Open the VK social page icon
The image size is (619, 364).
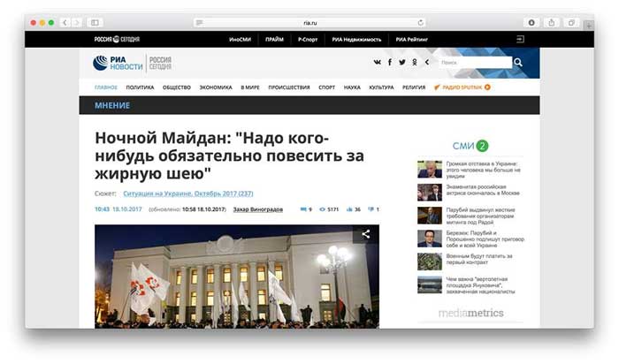tap(378, 63)
